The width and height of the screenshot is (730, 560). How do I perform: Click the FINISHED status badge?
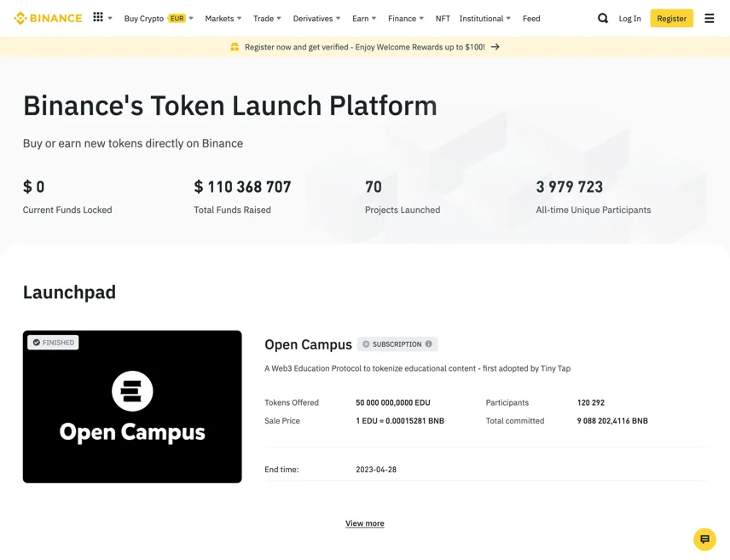[x=53, y=343]
